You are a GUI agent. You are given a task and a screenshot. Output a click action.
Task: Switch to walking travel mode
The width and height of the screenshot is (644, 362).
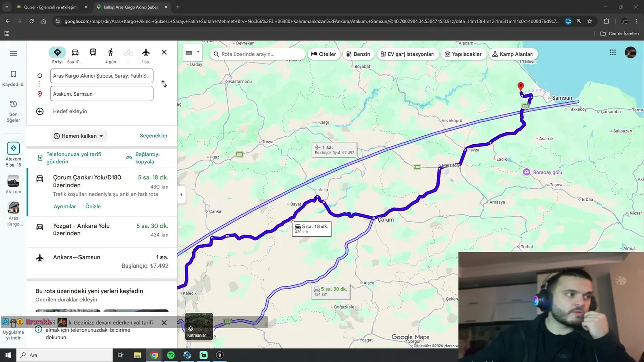click(x=111, y=52)
